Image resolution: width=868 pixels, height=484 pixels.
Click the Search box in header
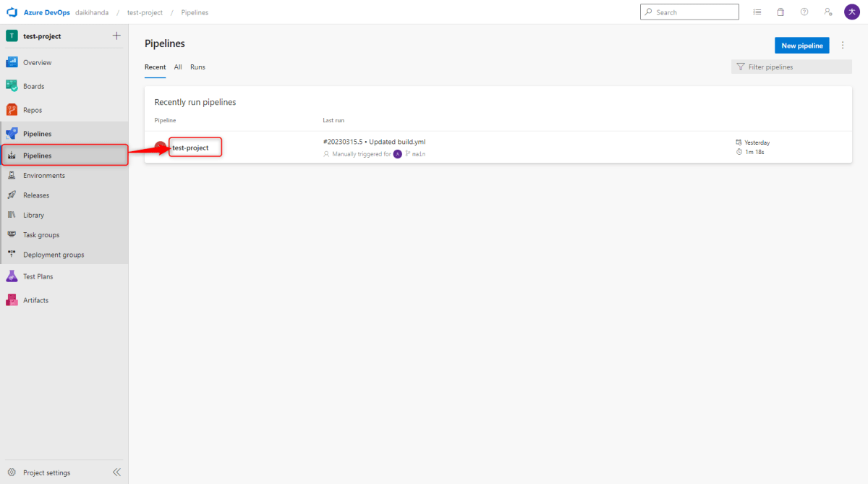tap(689, 12)
